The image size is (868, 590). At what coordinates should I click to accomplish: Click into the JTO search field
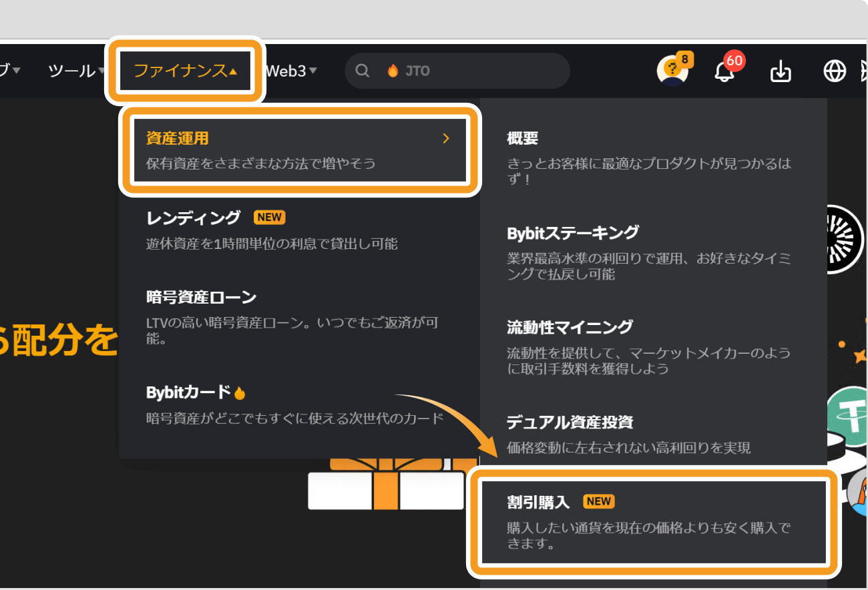point(481,71)
